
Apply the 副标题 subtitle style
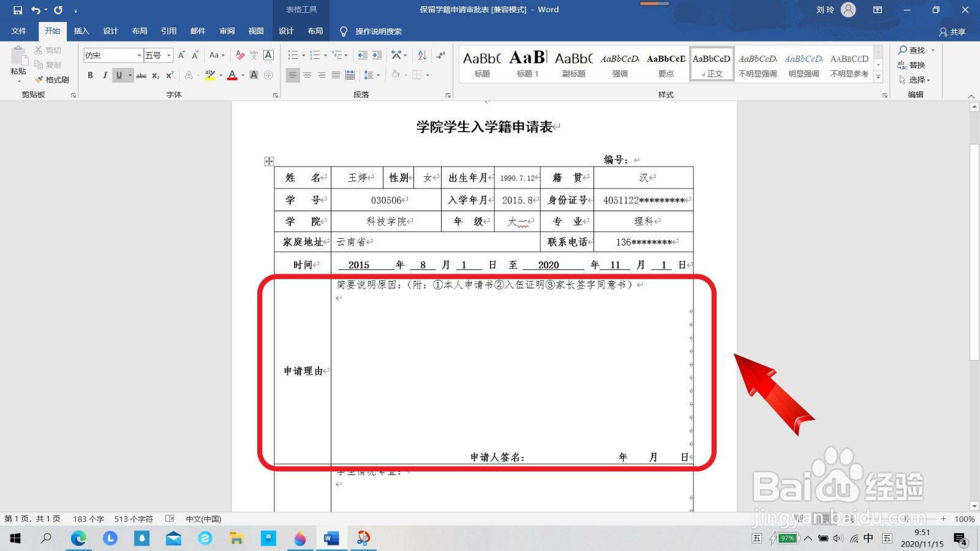pyautogui.click(x=574, y=64)
